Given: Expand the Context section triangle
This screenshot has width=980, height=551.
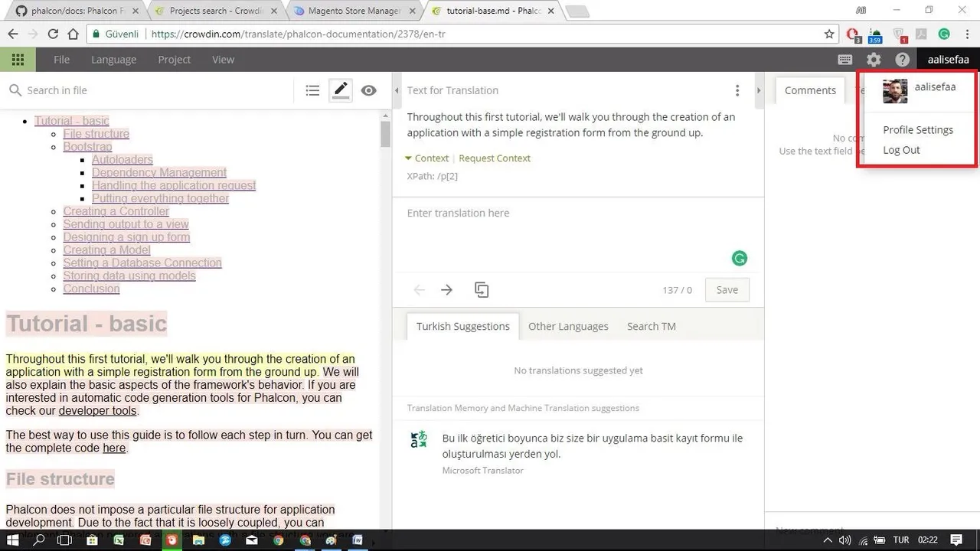Looking at the screenshot, I should (x=408, y=158).
